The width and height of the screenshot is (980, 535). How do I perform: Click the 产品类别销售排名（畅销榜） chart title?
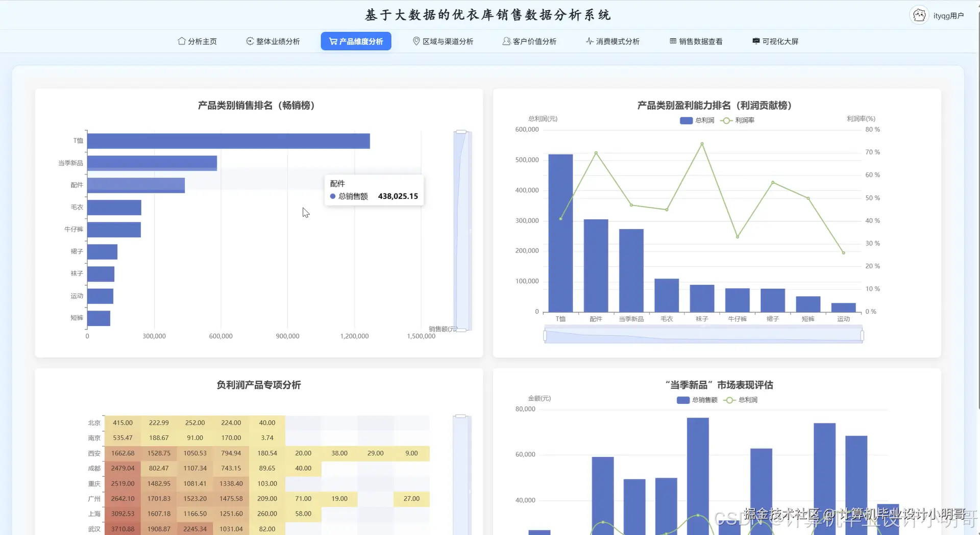pos(259,106)
